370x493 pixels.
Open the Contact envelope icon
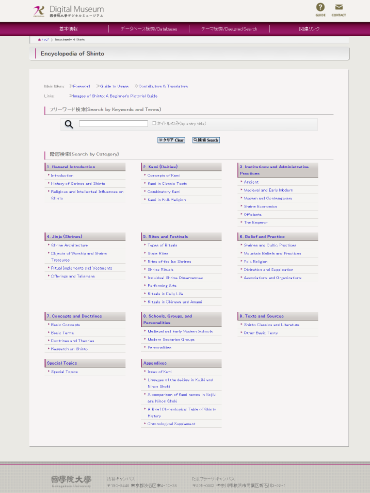click(339, 9)
